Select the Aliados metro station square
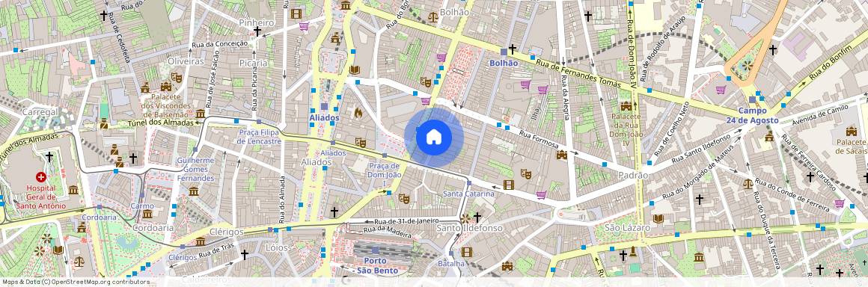Viewport: 868px width, 287px height. pyautogui.click(x=325, y=106)
